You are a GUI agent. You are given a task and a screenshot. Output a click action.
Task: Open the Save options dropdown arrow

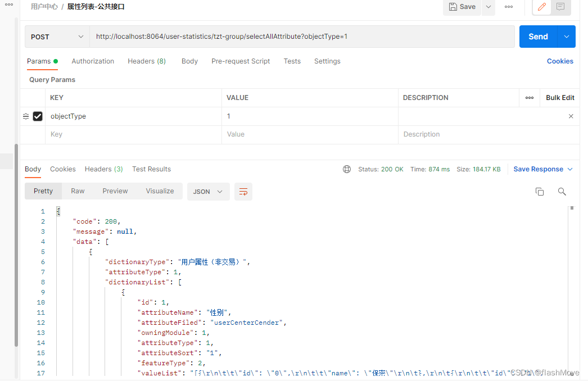(489, 7)
